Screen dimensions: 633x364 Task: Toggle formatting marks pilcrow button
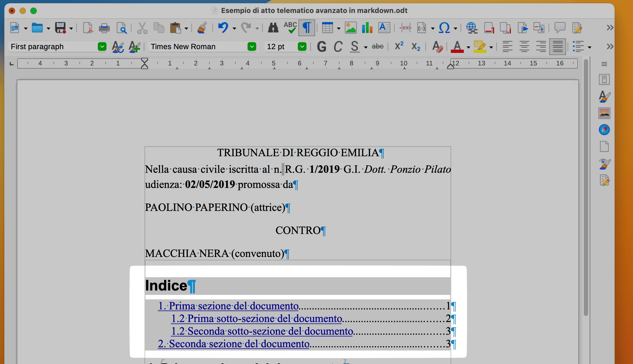coord(307,28)
